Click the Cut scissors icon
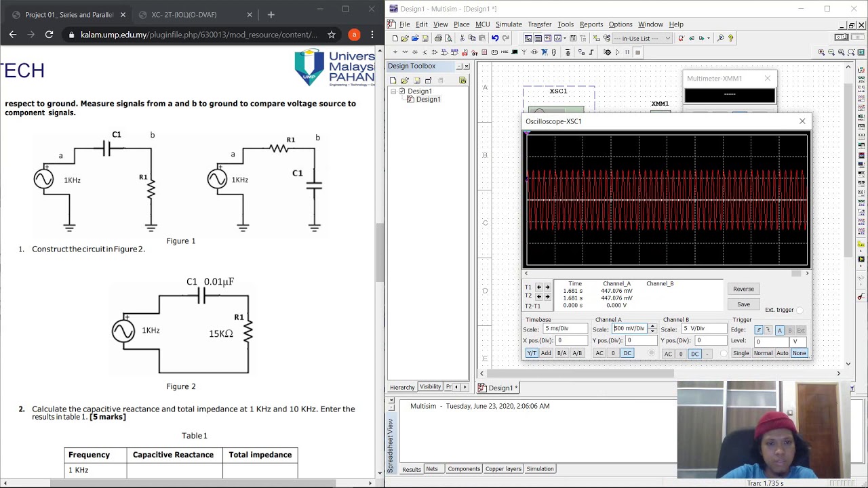This screenshot has height=488, width=868. click(462, 38)
